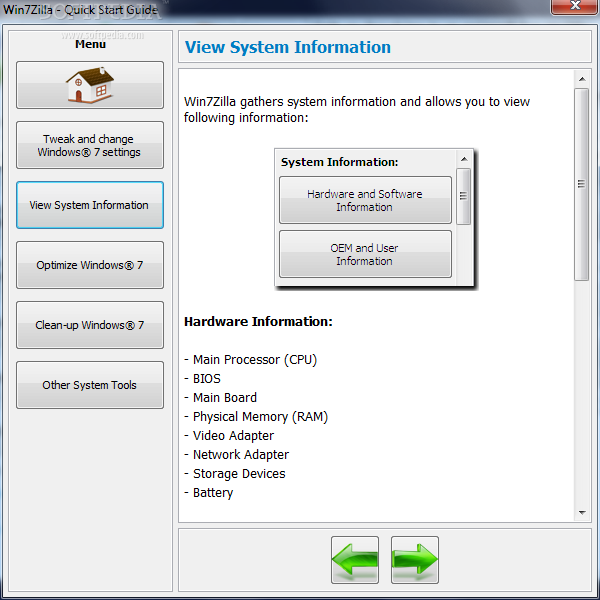
Task: Select View System Information menu button
Action: (90, 205)
